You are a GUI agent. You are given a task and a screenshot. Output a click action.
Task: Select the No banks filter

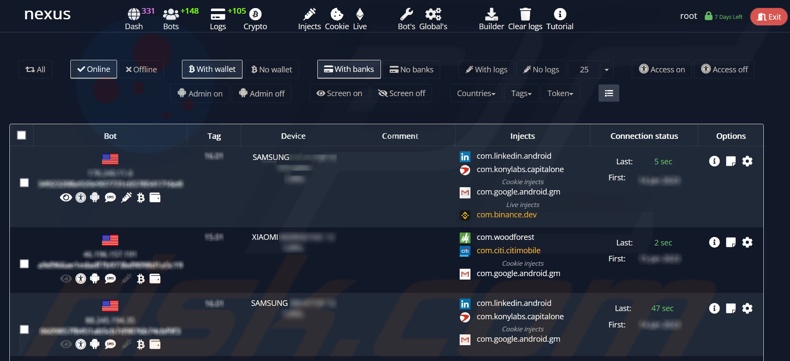pos(411,69)
